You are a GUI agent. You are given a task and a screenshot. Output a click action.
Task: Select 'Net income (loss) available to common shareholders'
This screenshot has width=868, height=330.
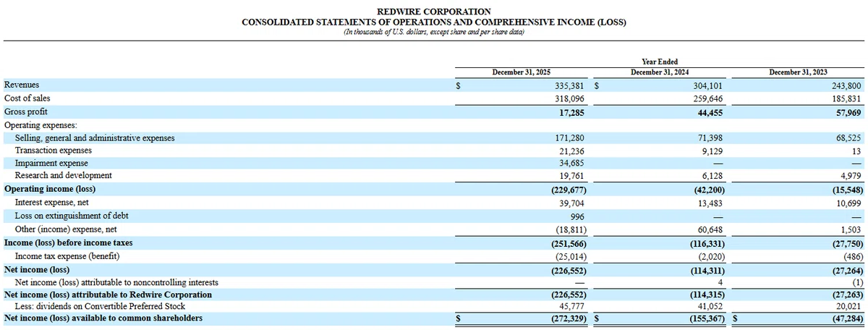coord(103,318)
